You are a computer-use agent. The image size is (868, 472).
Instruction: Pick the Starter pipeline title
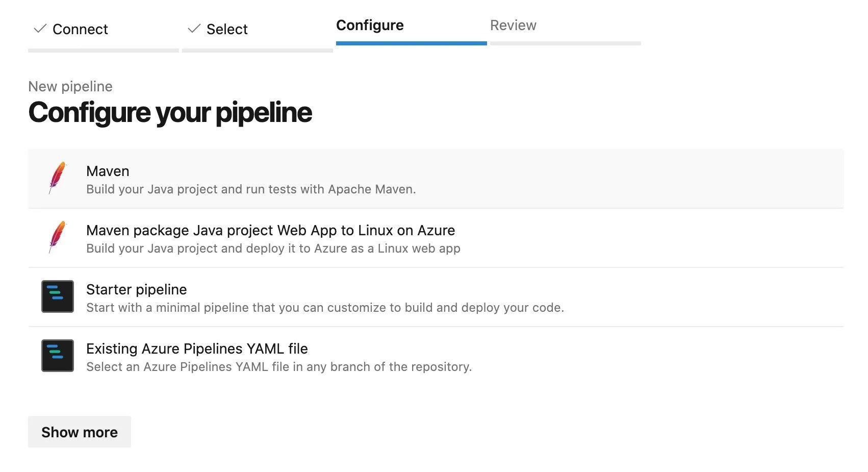pyautogui.click(x=137, y=289)
